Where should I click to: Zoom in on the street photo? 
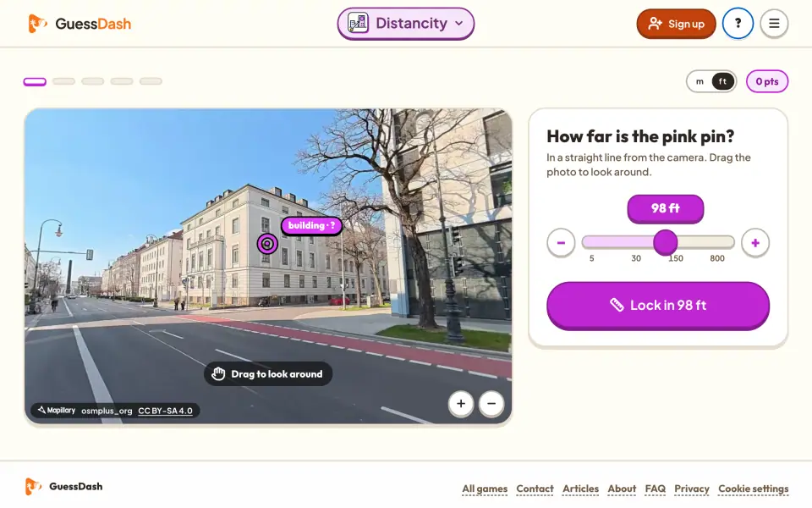[460, 403]
